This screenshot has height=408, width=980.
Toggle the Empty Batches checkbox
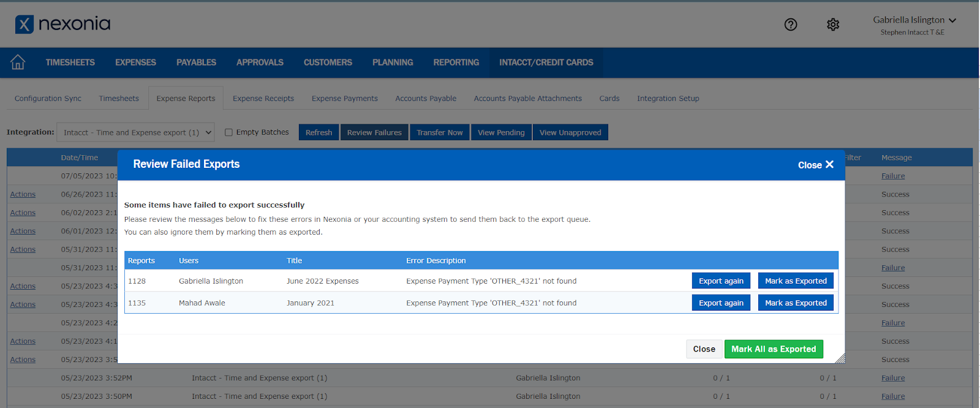click(228, 132)
